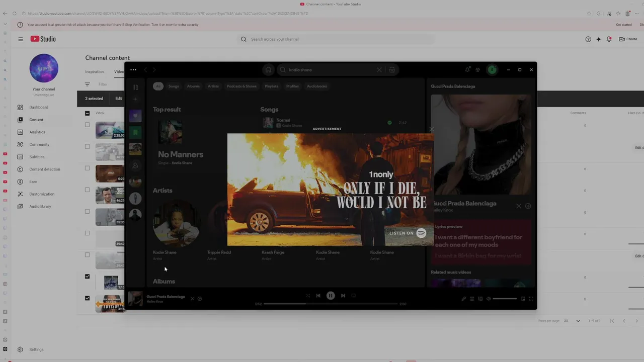This screenshot has height=362, width=644.
Task: Click YouTube Studio Create button
Action: click(628, 39)
